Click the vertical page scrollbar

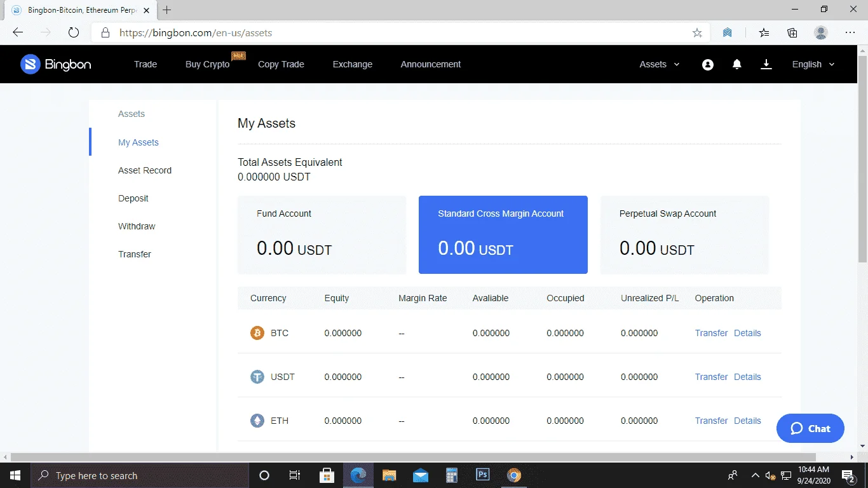coord(862,159)
